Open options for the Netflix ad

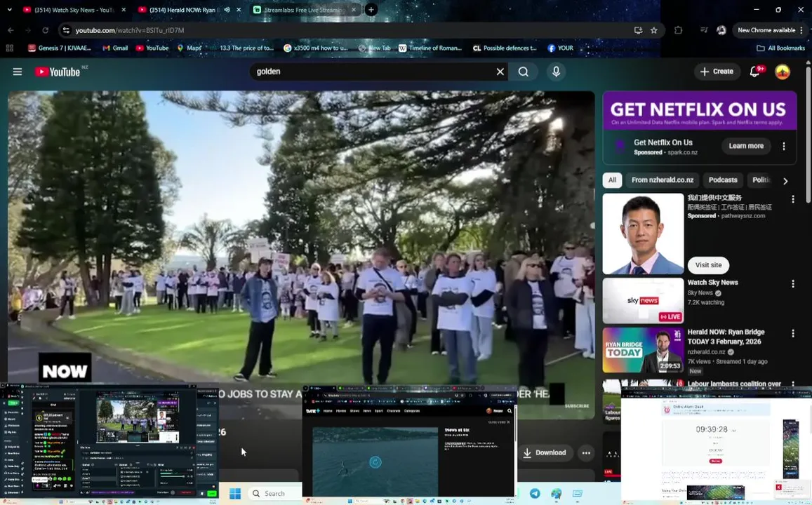(783, 147)
